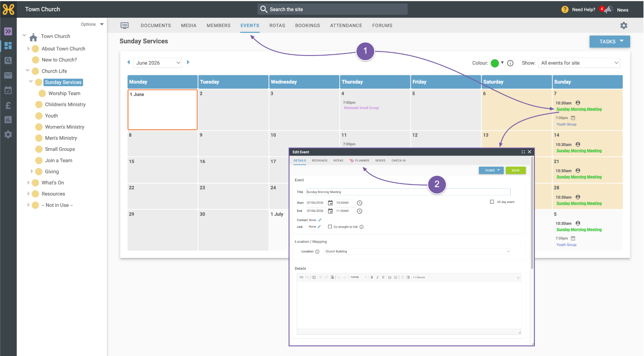Screen dimensions: 644x356
Task: Open the Series tab in Edit Event
Action: point(380,160)
